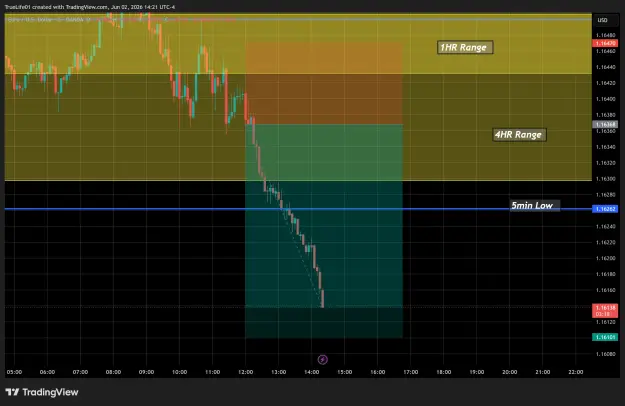Click the purple lightning event icon

322,359
